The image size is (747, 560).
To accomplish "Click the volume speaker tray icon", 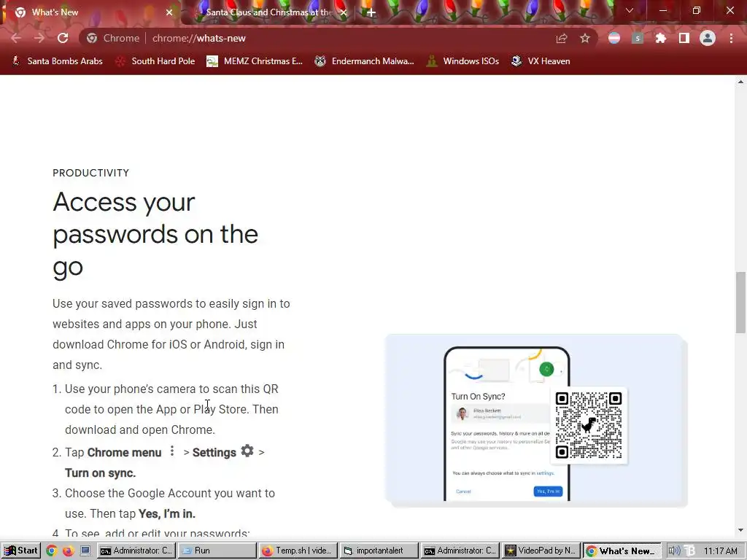I will [x=673, y=551].
